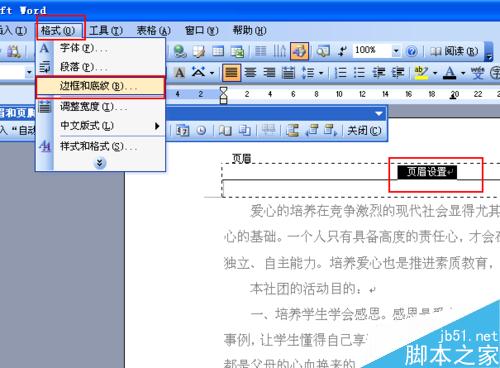Click the line starting 爱心的培养在竞争激烈
500x368 pixels.
[x=375, y=211]
